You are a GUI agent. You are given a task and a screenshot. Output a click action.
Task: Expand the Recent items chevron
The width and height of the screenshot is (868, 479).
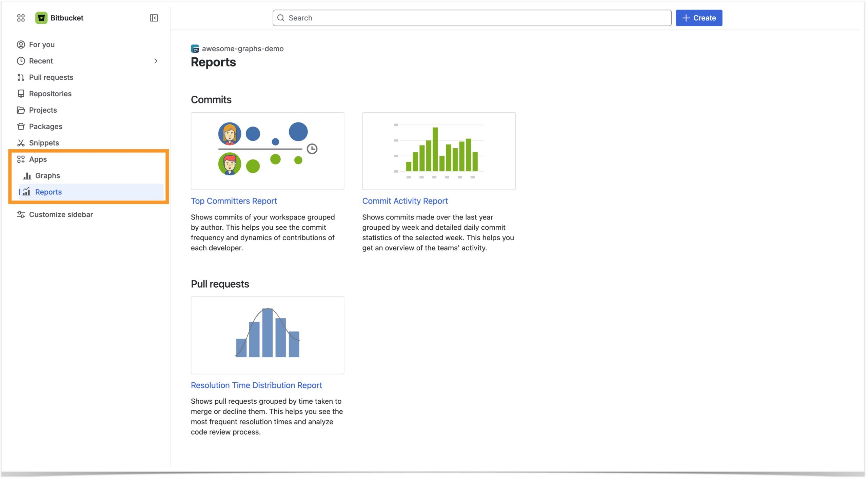pyautogui.click(x=156, y=61)
